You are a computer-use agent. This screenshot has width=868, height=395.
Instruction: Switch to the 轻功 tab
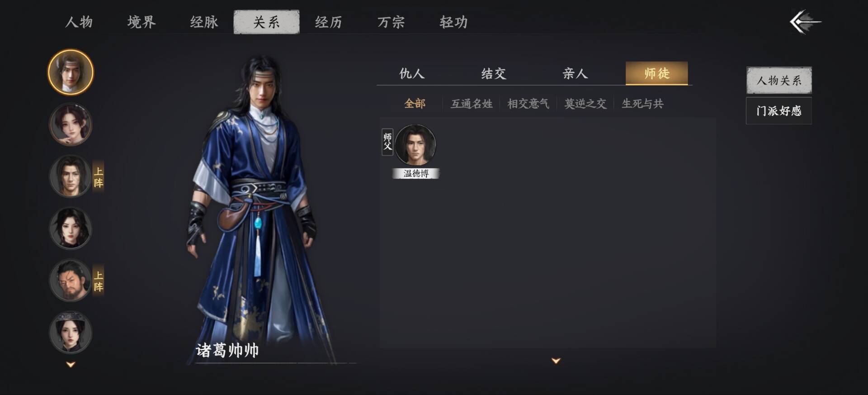tap(453, 22)
